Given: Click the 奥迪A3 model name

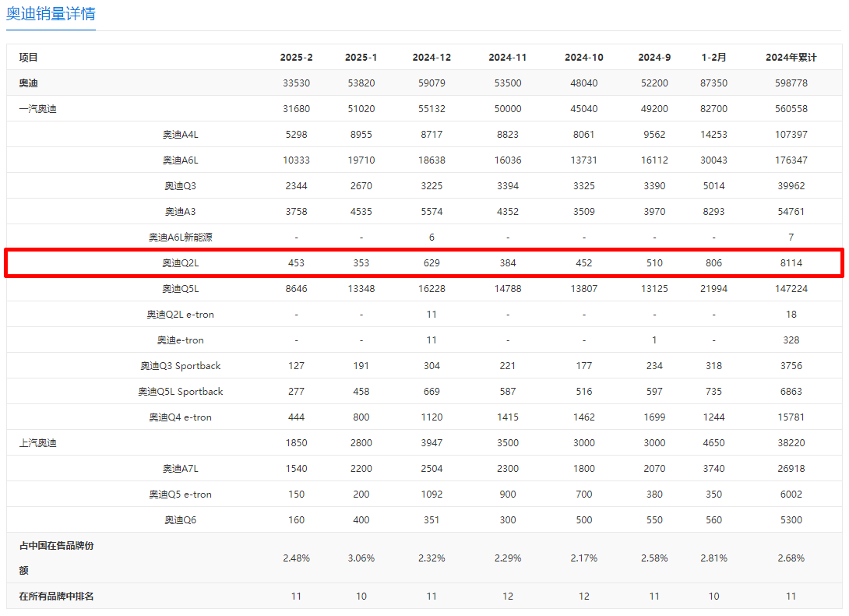Looking at the screenshot, I should [x=180, y=212].
